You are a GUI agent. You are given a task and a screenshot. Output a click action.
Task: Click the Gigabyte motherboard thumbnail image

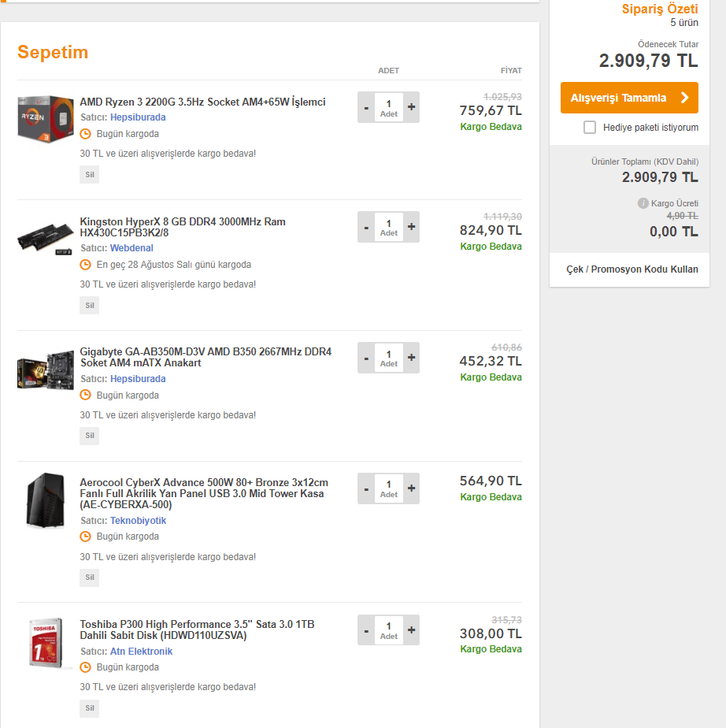click(x=46, y=370)
